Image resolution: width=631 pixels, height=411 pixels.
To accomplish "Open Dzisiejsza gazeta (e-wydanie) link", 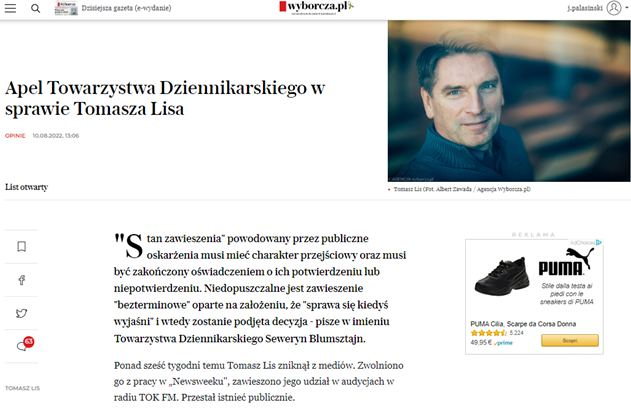I will pos(126,8).
